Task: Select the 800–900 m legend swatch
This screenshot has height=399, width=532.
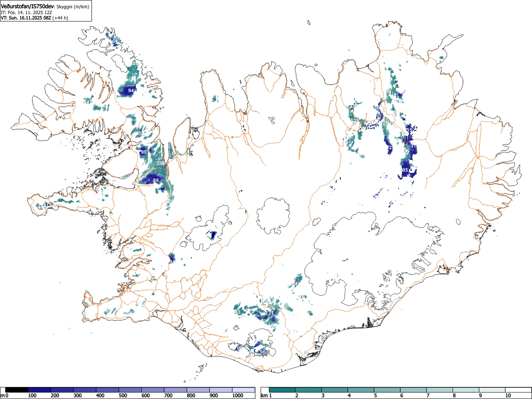Action: [x=198, y=390]
